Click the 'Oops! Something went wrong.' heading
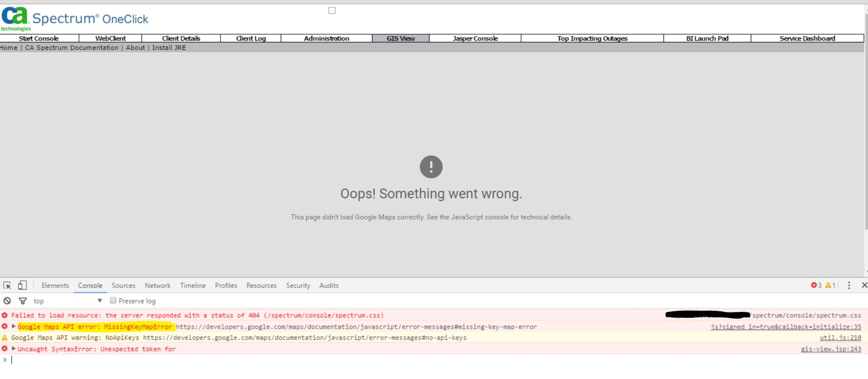The width and height of the screenshot is (868, 379). click(431, 194)
